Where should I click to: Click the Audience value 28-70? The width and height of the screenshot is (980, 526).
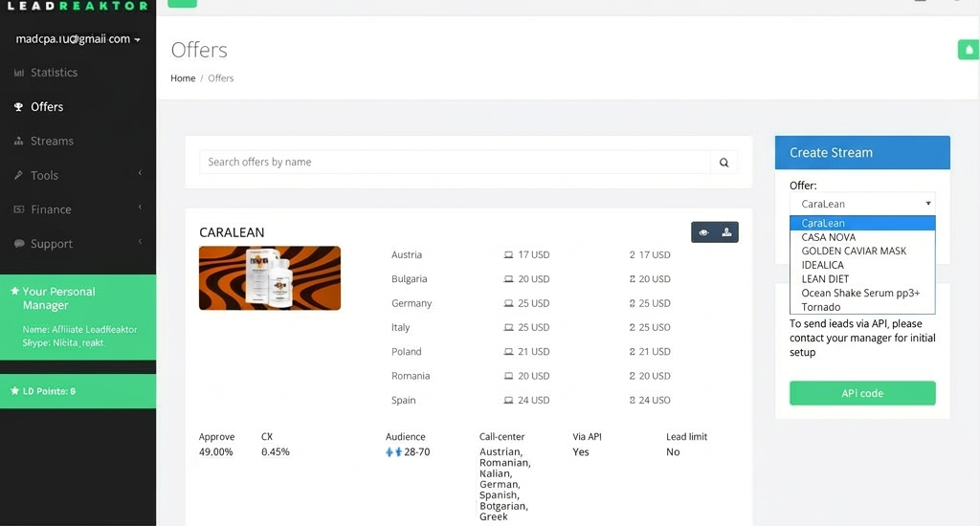coord(417,451)
